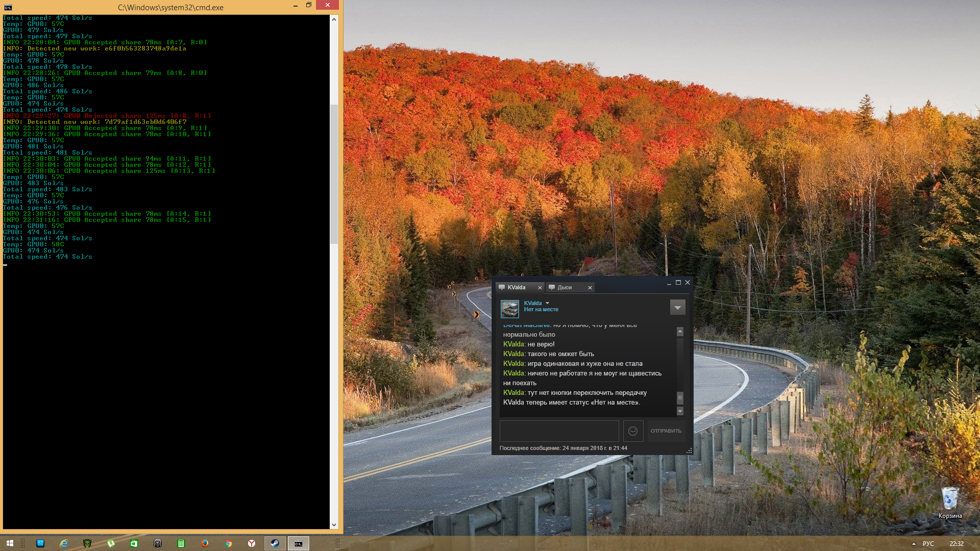Open the chat options dropdown button

[x=677, y=307]
